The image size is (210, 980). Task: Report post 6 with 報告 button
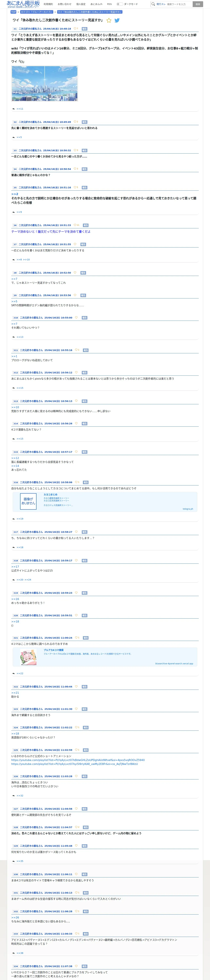tap(86, 225)
